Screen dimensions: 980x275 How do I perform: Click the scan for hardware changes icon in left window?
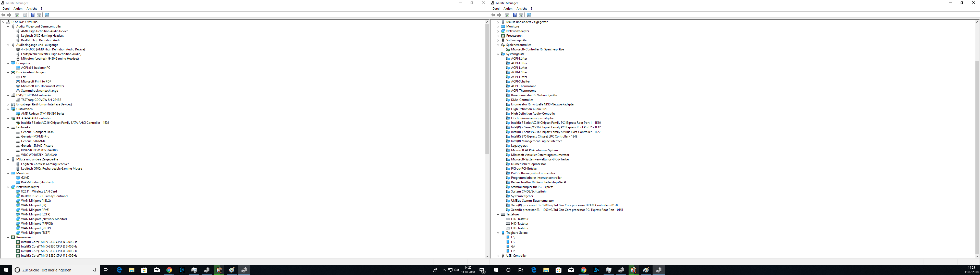click(47, 15)
